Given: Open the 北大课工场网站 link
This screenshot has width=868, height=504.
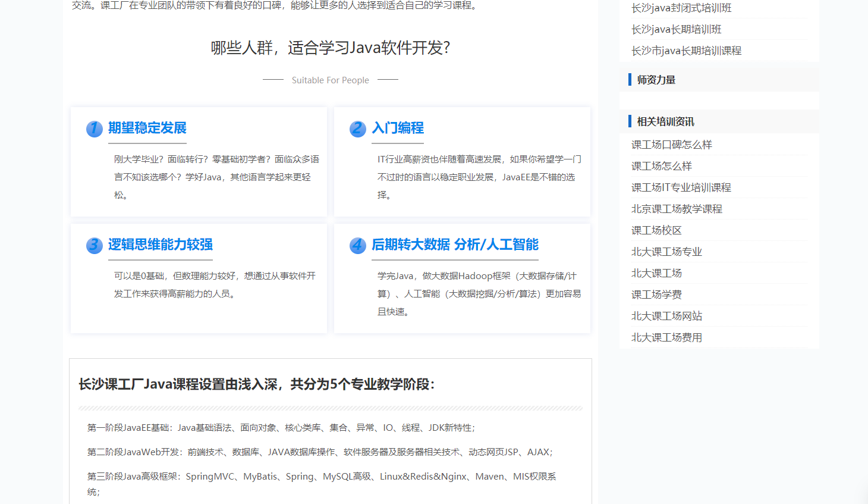Looking at the screenshot, I should click(x=666, y=316).
